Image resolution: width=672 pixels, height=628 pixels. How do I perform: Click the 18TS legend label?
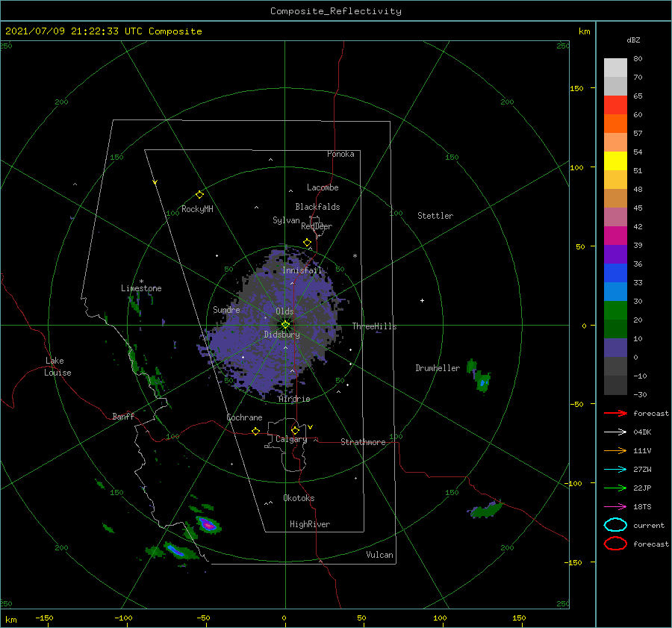(642, 507)
